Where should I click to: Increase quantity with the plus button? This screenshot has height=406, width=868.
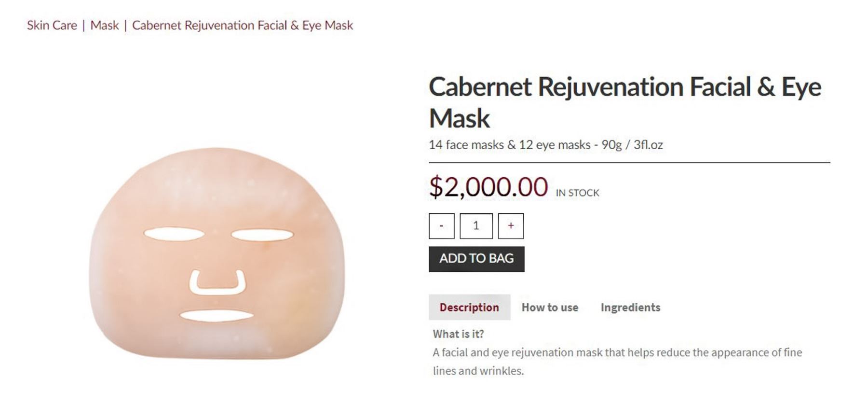coord(511,226)
